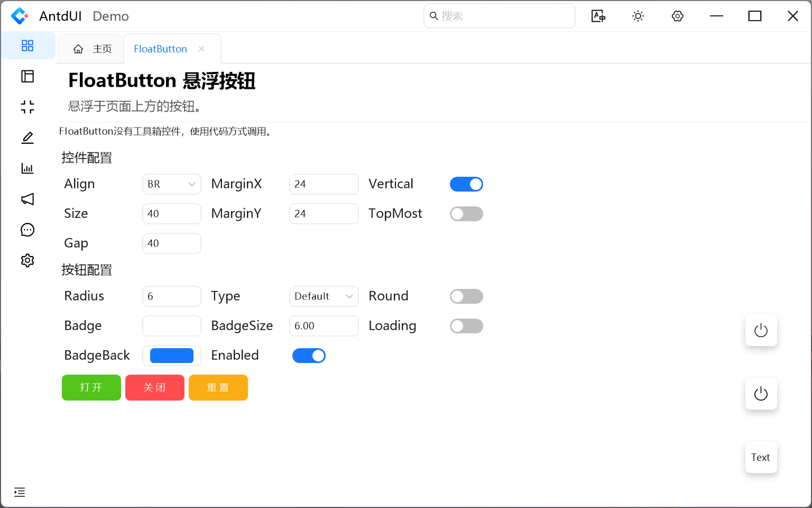Select the megaphone icon in sidebar
This screenshot has width=812, height=508.
[27, 199]
